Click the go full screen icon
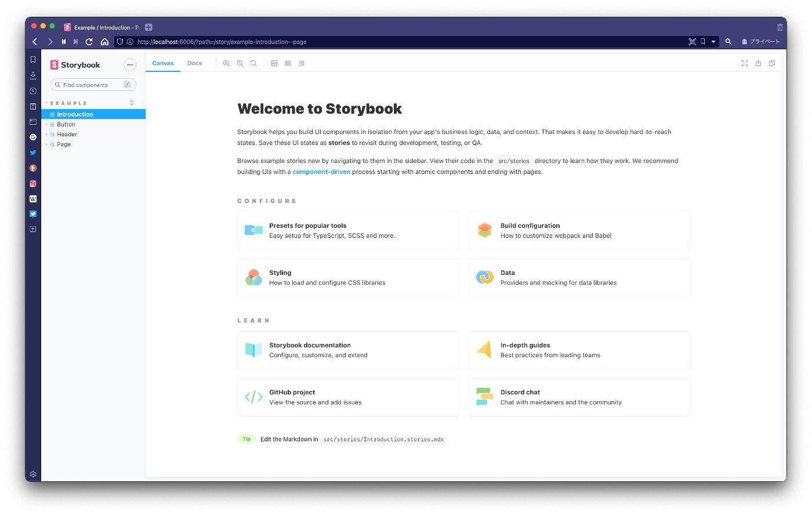Screen dimensions: 812x515 745,63
